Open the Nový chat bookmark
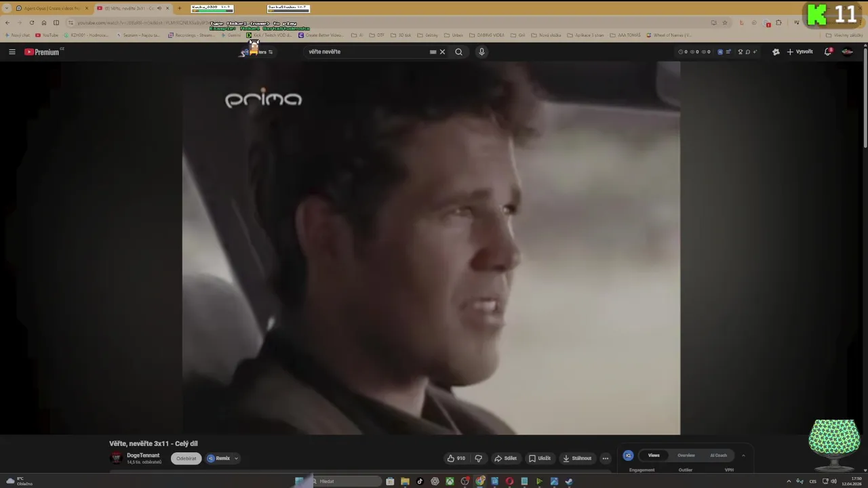Screen dimensions: 868x488 coord(17,35)
